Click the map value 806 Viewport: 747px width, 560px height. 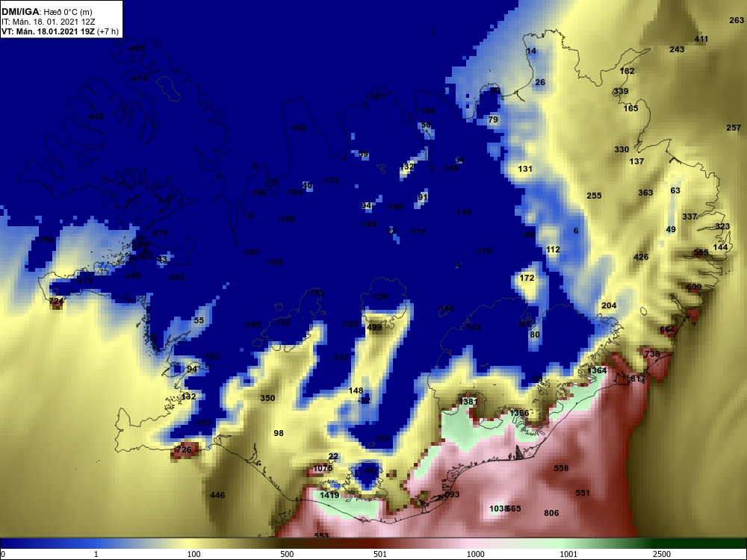(x=551, y=514)
